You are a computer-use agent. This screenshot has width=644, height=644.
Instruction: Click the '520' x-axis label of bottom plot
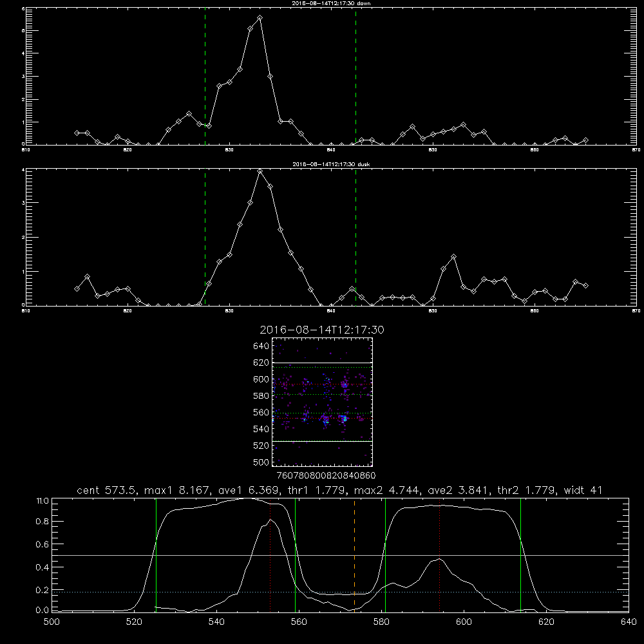pyautogui.click(x=134, y=622)
